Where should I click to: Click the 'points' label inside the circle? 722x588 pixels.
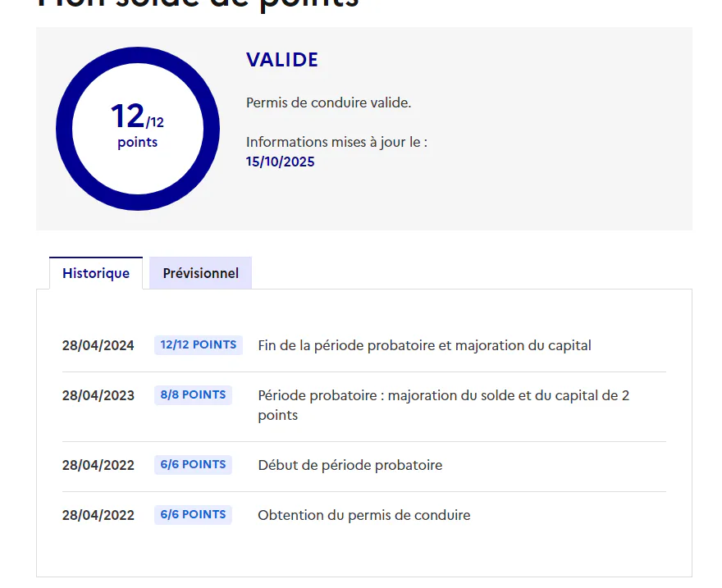point(137,142)
